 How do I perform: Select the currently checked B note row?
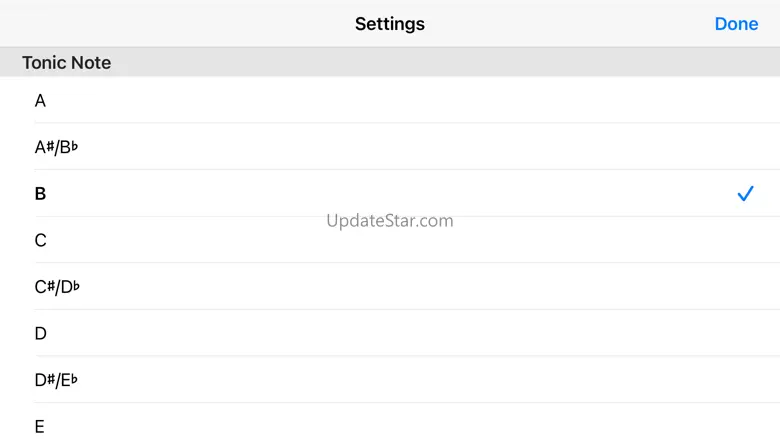coord(390,193)
